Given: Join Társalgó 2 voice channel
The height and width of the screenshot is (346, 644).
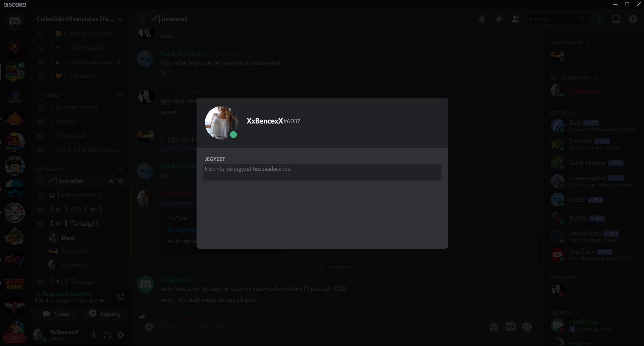Looking at the screenshot, I should coord(80,282).
